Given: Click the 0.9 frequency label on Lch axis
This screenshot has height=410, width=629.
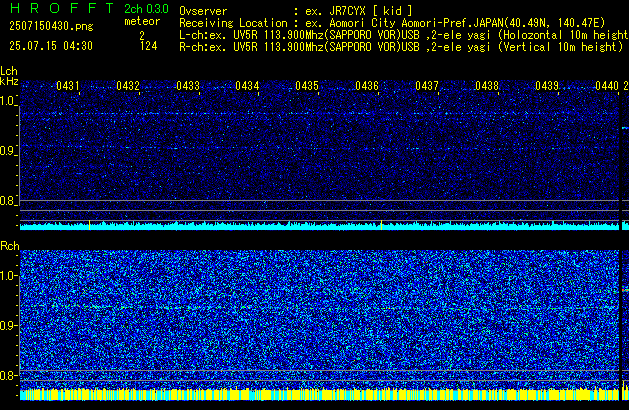Looking at the screenshot, I should pos(8,151).
